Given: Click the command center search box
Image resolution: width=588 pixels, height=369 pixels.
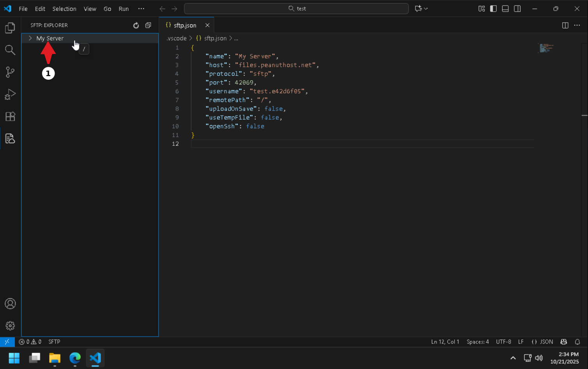Looking at the screenshot, I should click(296, 9).
